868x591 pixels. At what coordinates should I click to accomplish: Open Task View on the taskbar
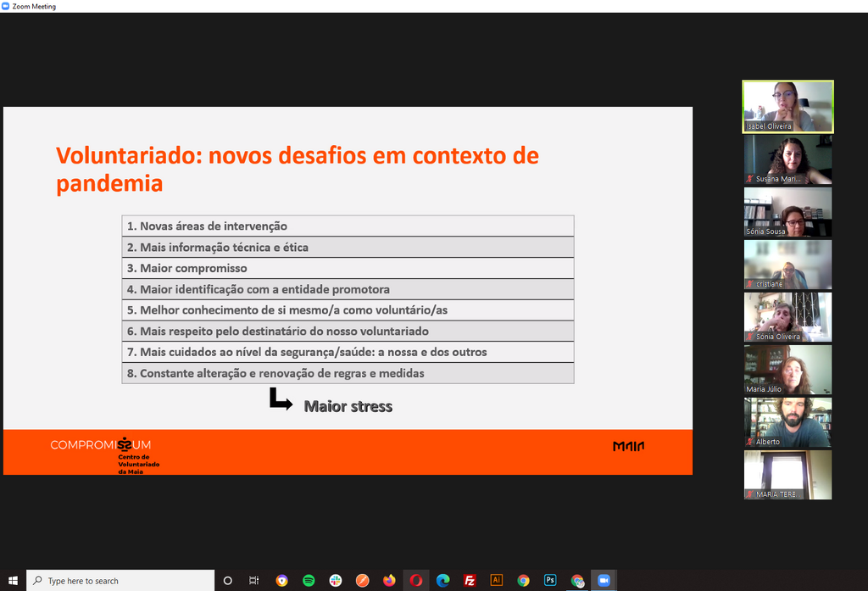coord(253,581)
